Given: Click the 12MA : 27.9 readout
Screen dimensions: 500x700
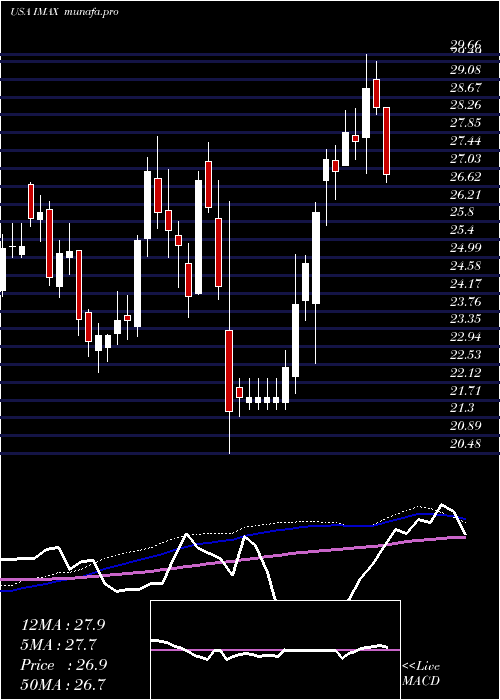Looking at the screenshot, I should (63, 625).
